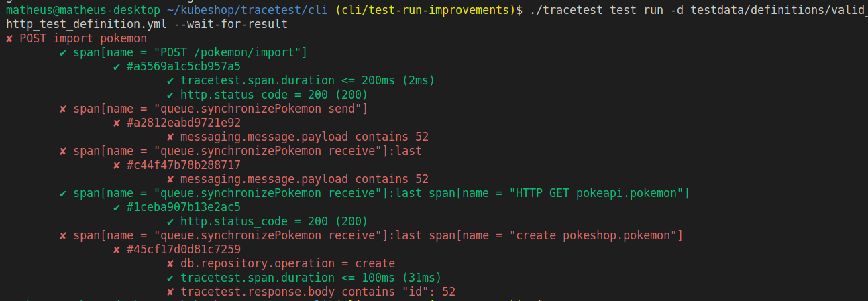
Task: Click span selector ending "create pokeshop.pokemon"
Action: tap(378, 235)
